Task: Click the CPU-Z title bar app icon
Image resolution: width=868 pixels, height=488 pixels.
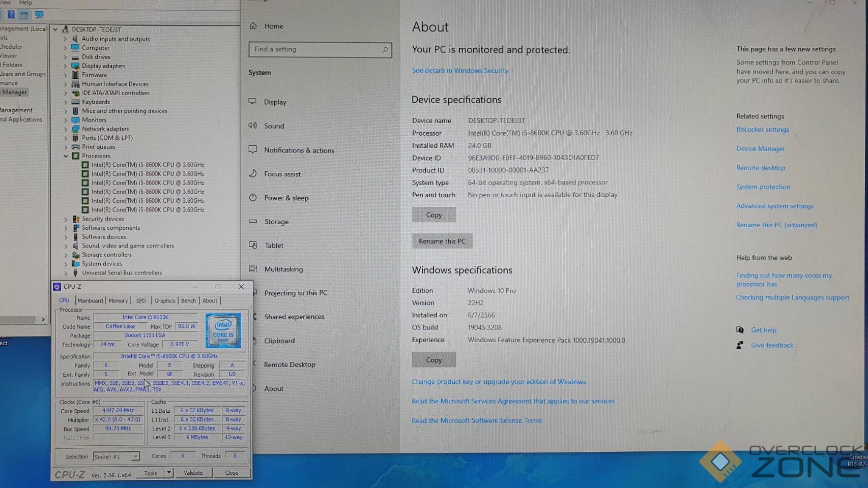Action: [x=57, y=287]
